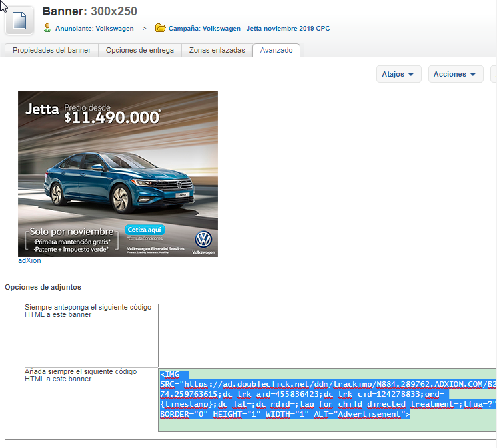Select the Avanzado tab
The image size is (497, 448).
(x=276, y=51)
